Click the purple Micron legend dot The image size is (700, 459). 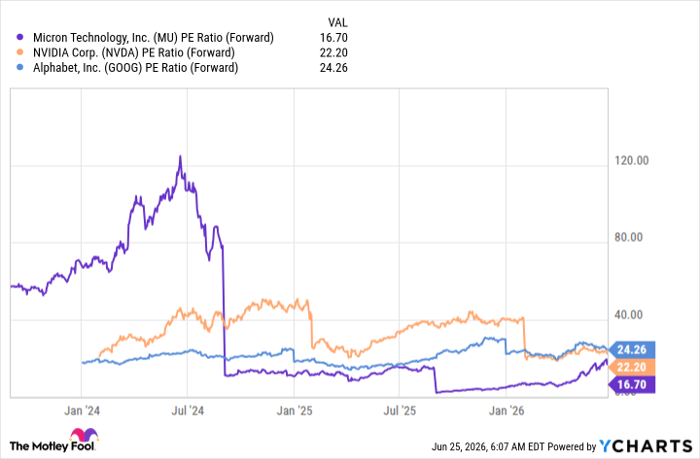[x=20, y=38]
